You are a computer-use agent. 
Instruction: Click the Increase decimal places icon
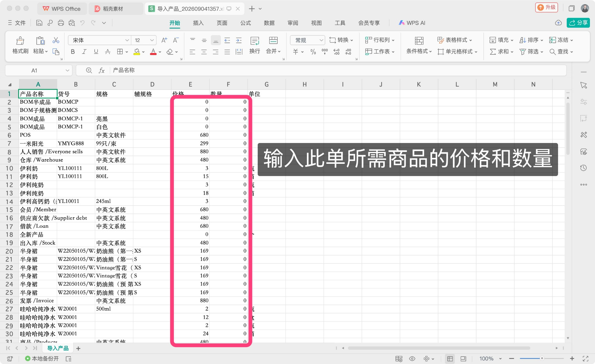(x=336, y=52)
